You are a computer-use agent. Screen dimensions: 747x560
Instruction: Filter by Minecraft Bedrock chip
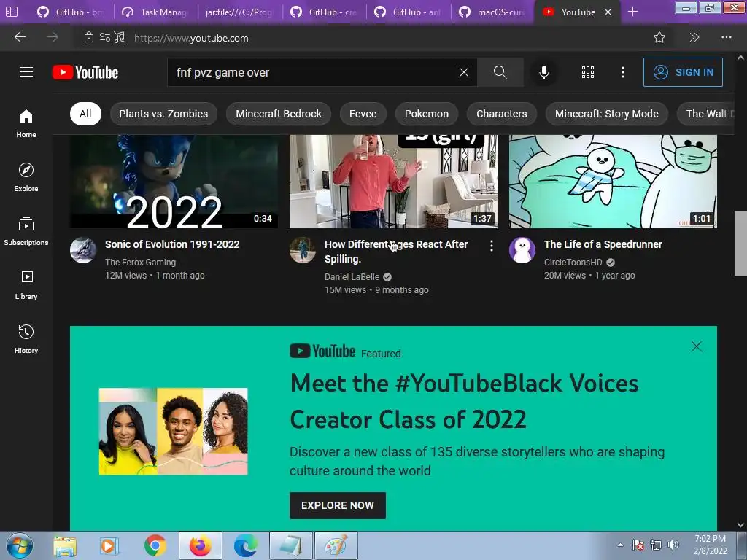point(279,114)
